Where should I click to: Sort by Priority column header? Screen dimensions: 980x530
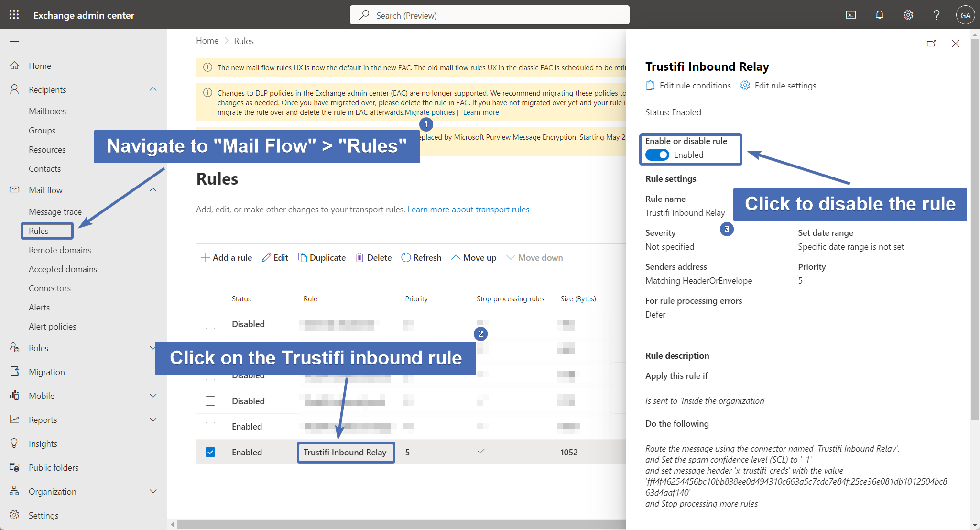[416, 298]
